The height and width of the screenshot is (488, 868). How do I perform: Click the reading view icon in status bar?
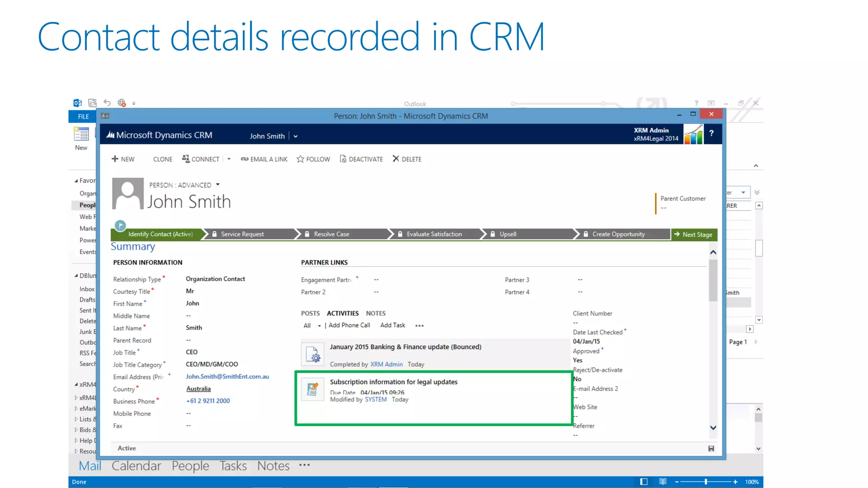pos(663,482)
